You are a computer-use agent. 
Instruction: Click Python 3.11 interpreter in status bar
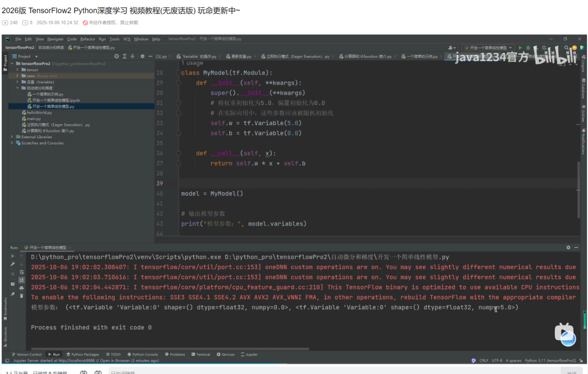(x=550, y=360)
